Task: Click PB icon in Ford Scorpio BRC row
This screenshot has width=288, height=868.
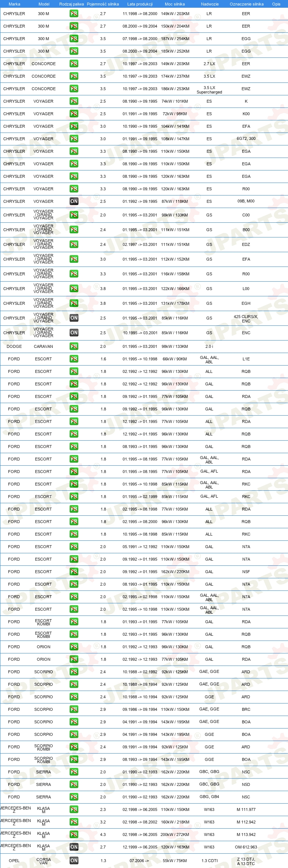Action: tap(74, 709)
